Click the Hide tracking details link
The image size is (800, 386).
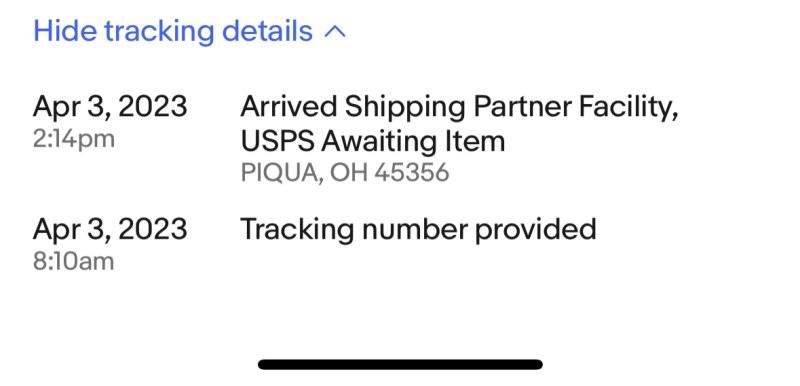tap(189, 31)
